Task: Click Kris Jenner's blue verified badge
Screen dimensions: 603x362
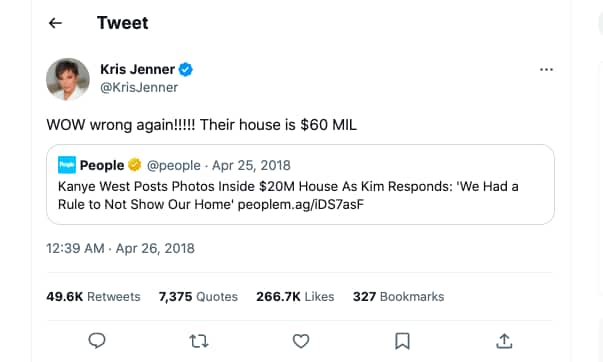Action: click(x=186, y=70)
